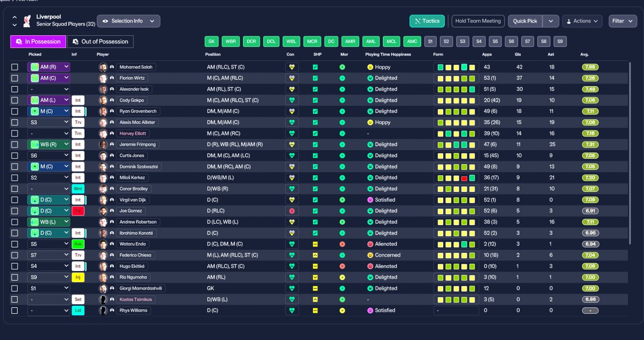This screenshot has height=340, width=644.
Task: Open the Selection Info dropdown
Action: (129, 21)
